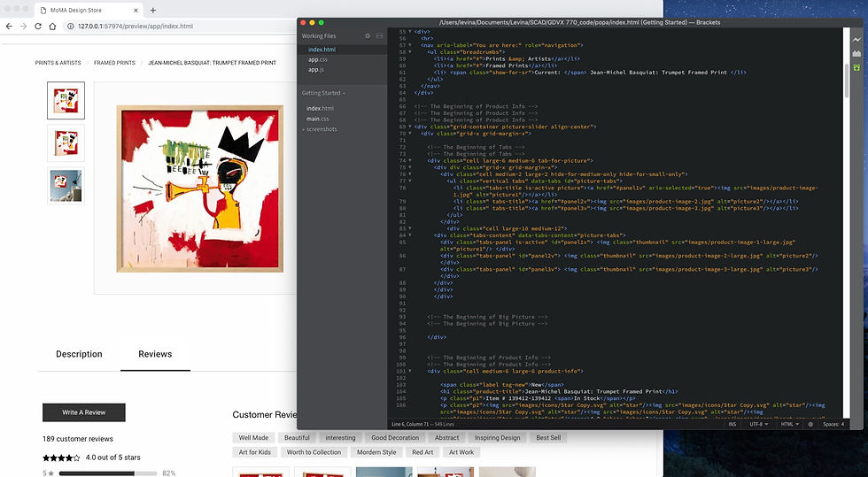The height and width of the screenshot is (477, 868).
Task: Switch to the Reviews tab
Action: point(155,354)
